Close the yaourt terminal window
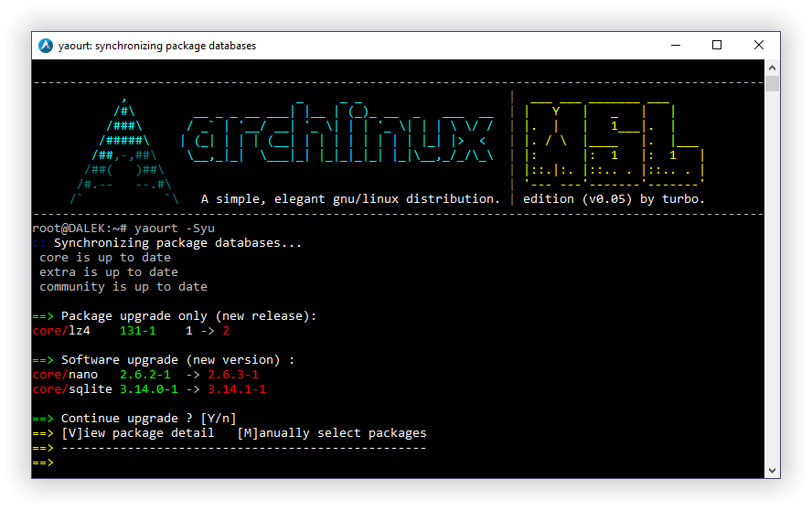 click(x=759, y=45)
